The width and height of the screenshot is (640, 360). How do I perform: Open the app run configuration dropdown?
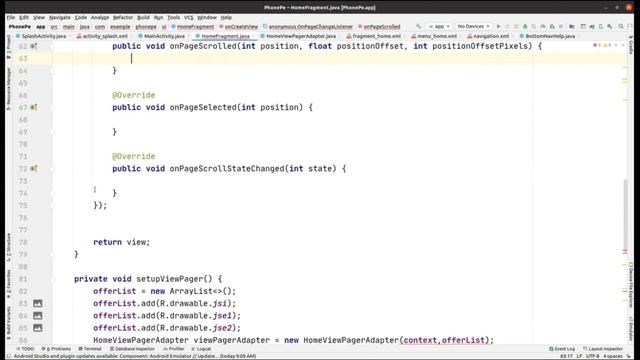pyautogui.click(x=439, y=27)
